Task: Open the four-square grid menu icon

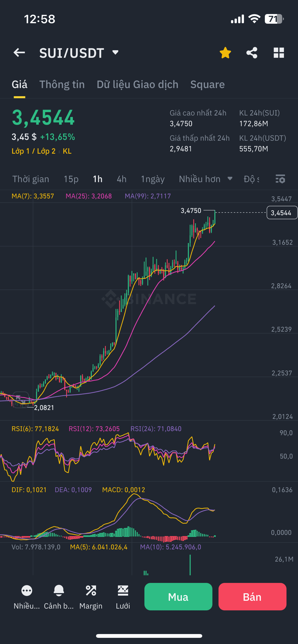Action: click(x=279, y=53)
